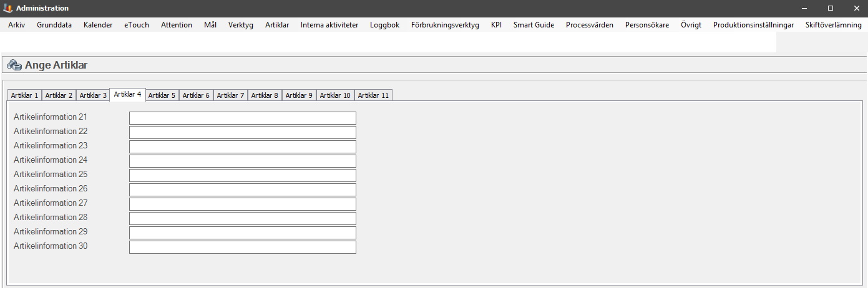This screenshot has width=868, height=288.
Task: Click the Artikelinformation 21 label
Action: click(x=51, y=117)
